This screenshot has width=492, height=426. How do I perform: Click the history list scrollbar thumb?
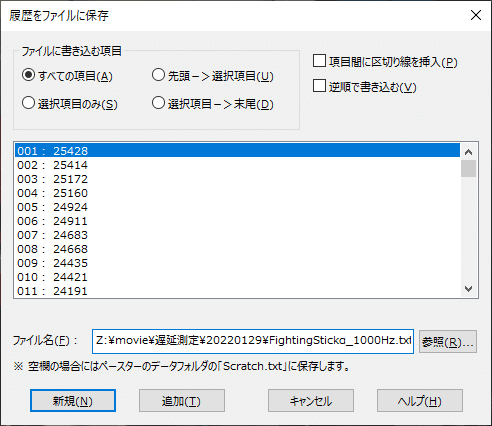pos(468,168)
